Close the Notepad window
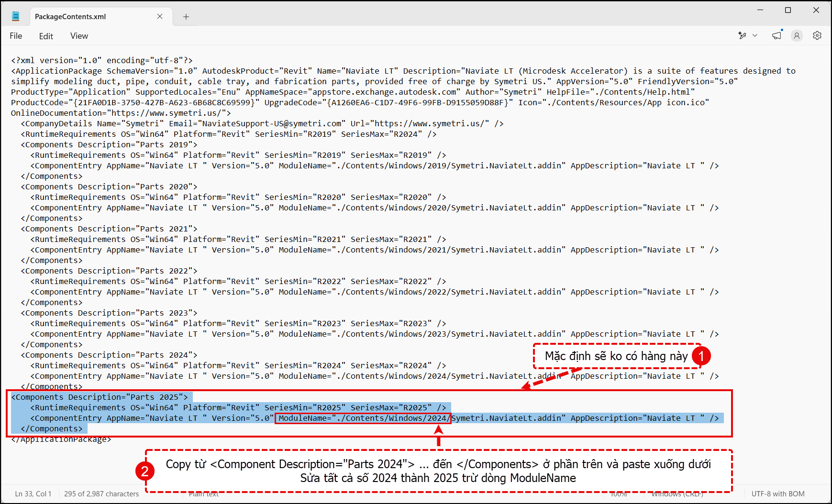 pos(816,10)
